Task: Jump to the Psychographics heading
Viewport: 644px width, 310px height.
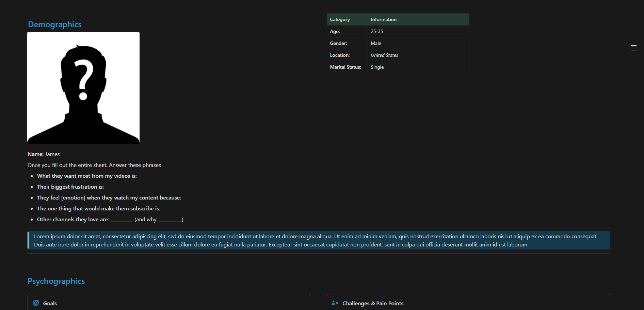Action: pos(56,281)
